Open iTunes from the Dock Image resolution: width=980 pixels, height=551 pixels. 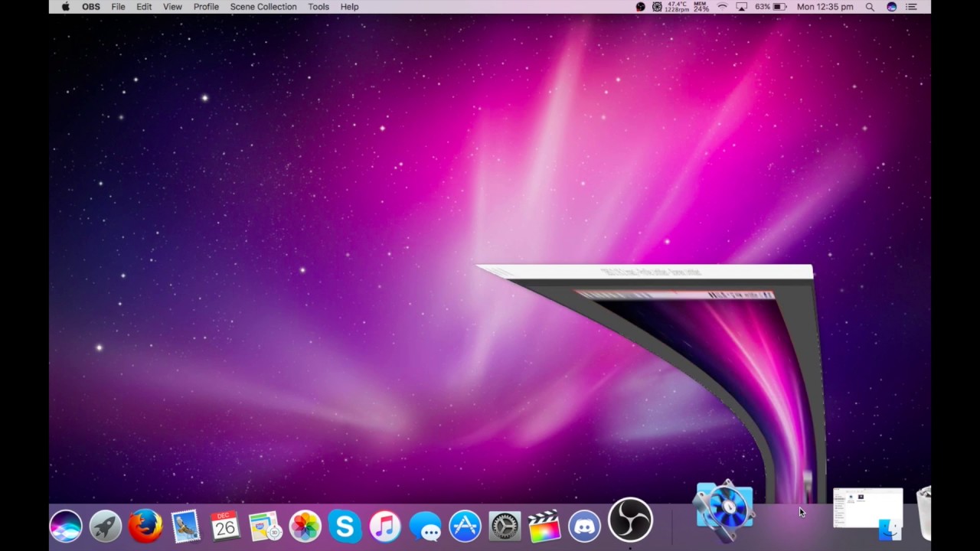pyautogui.click(x=385, y=524)
